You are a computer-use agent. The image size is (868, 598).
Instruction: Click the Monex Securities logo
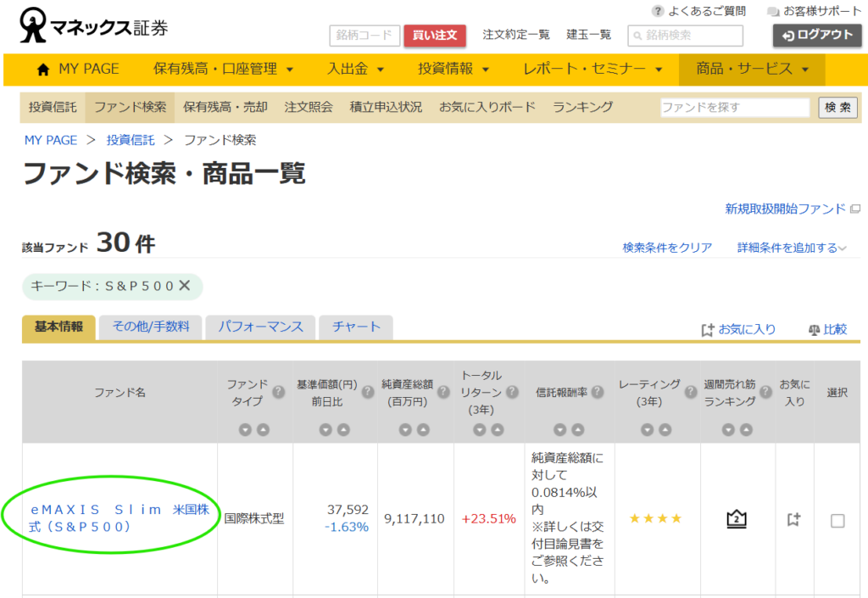pyautogui.click(x=94, y=26)
